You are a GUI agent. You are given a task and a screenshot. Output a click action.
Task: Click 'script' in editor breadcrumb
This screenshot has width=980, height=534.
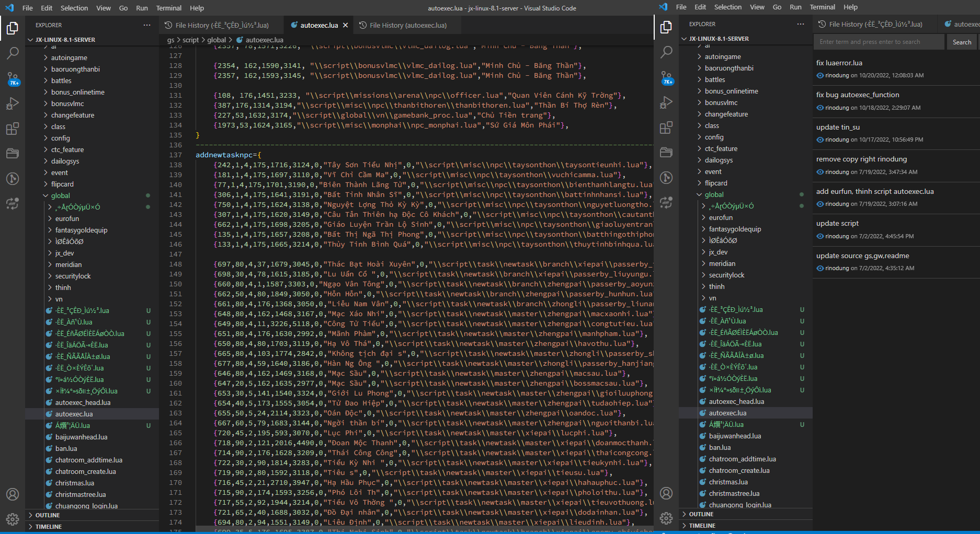click(x=190, y=40)
